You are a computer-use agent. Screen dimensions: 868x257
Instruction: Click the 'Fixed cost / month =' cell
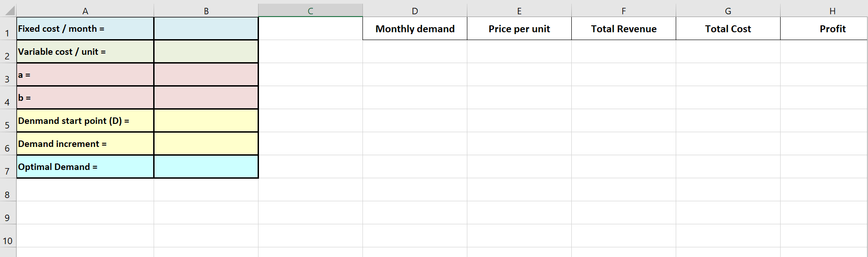tap(85, 29)
